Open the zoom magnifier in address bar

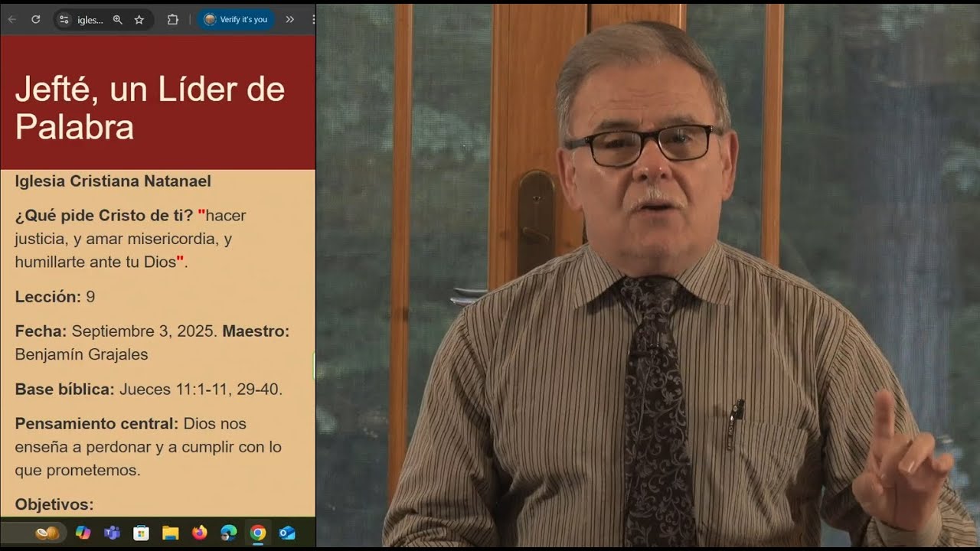(118, 20)
